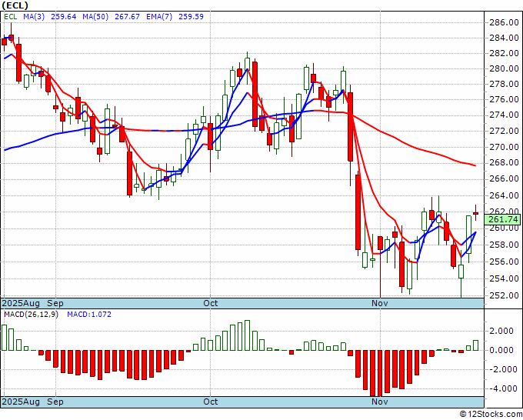Select the MA(3) legend label
Viewport: 523px width, 420px height.
pos(34,17)
